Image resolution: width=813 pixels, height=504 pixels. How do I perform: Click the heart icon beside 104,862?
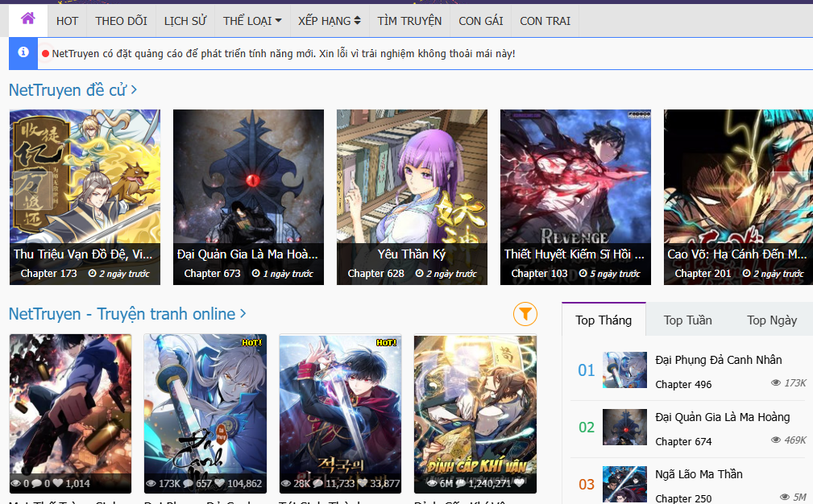click(220, 483)
